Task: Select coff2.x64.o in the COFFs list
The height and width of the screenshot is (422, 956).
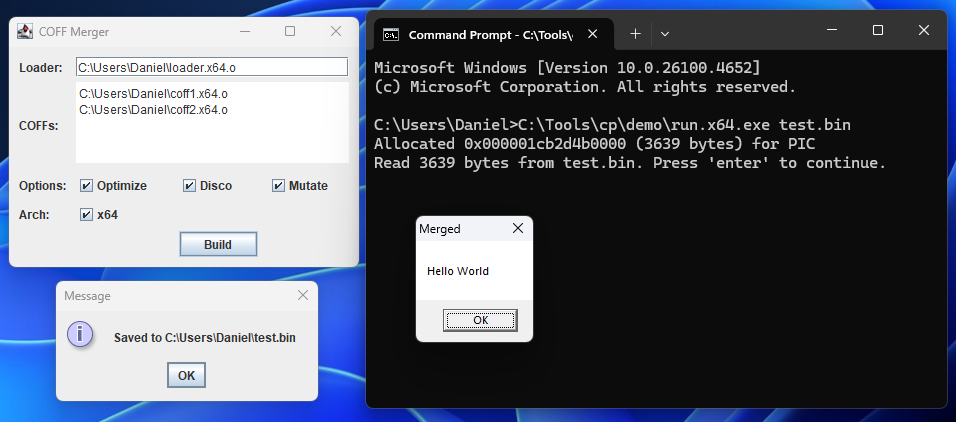Action: point(153,109)
